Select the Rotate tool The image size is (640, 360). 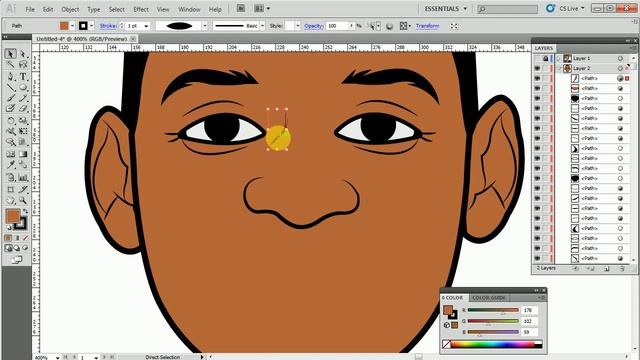tap(11, 121)
